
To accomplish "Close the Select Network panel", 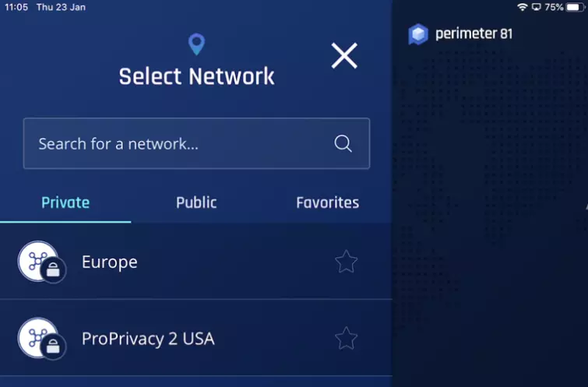I will coord(344,56).
